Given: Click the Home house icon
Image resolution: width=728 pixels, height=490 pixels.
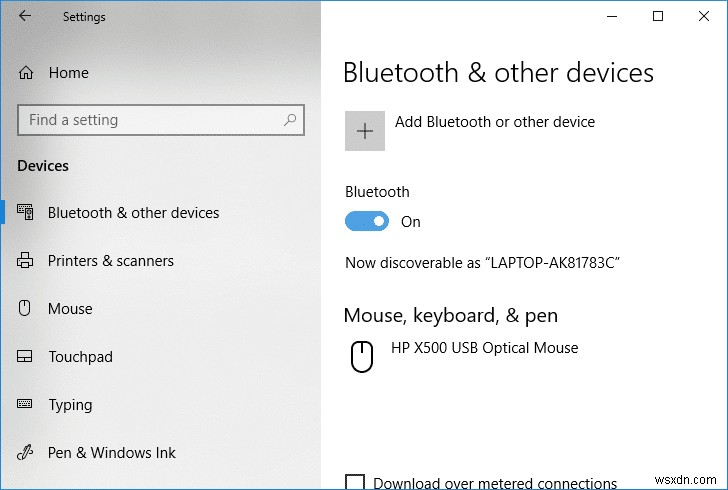Looking at the screenshot, I should click(x=26, y=73).
